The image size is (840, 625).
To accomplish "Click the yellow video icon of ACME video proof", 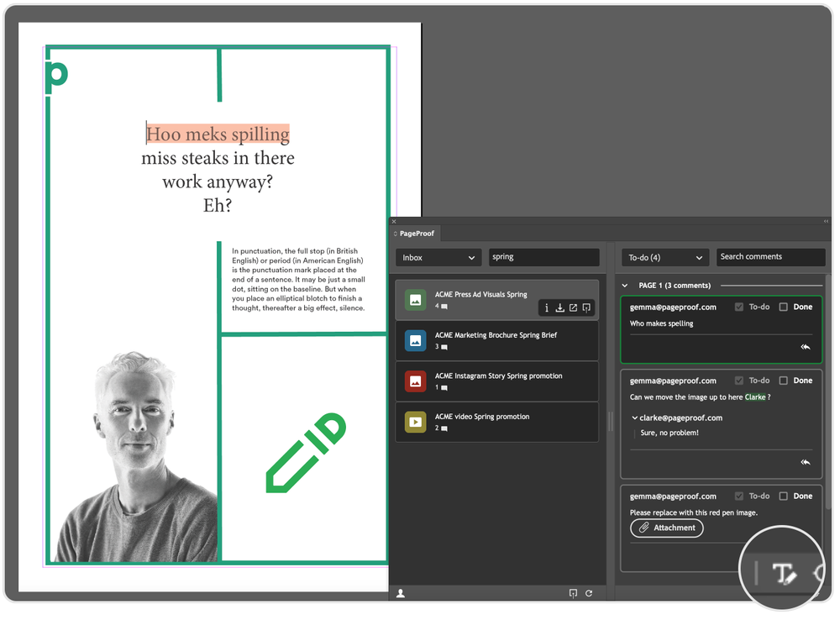I will 415,422.
